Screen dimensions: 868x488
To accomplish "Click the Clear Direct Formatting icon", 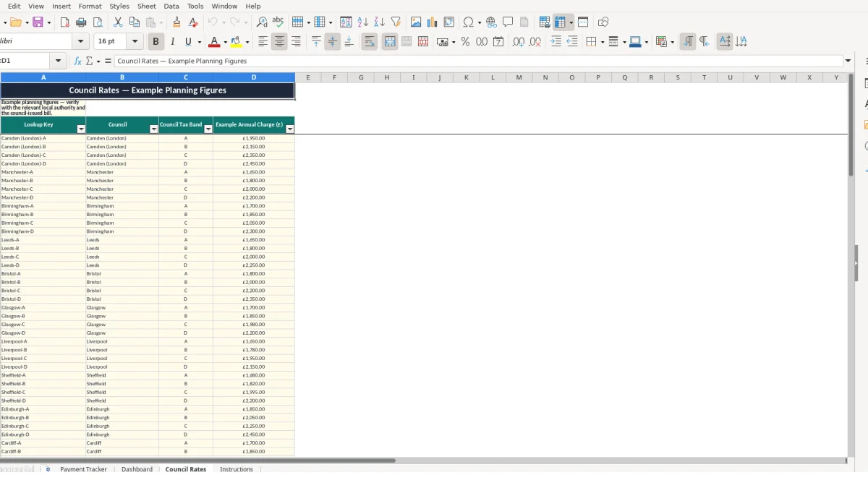I will pos(193,22).
